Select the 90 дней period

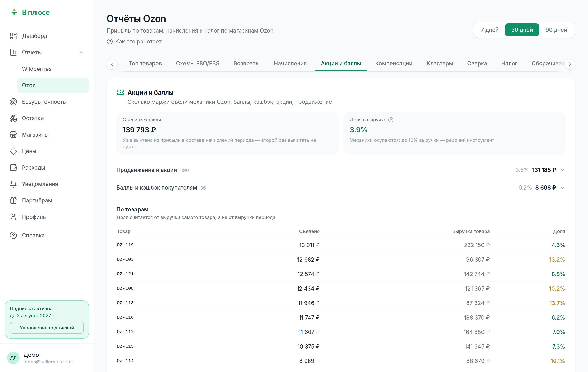pos(556,30)
